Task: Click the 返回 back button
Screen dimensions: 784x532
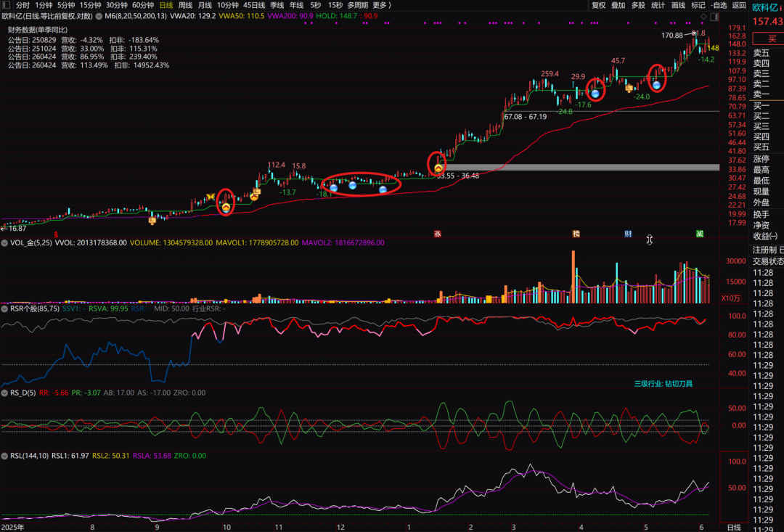Action: [739, 5]
